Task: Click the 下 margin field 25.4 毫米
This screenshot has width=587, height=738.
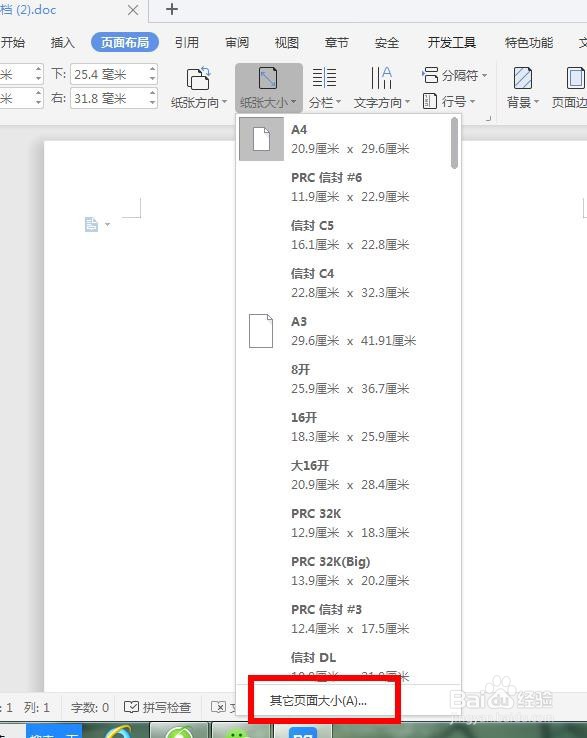Action: [113, 74]
